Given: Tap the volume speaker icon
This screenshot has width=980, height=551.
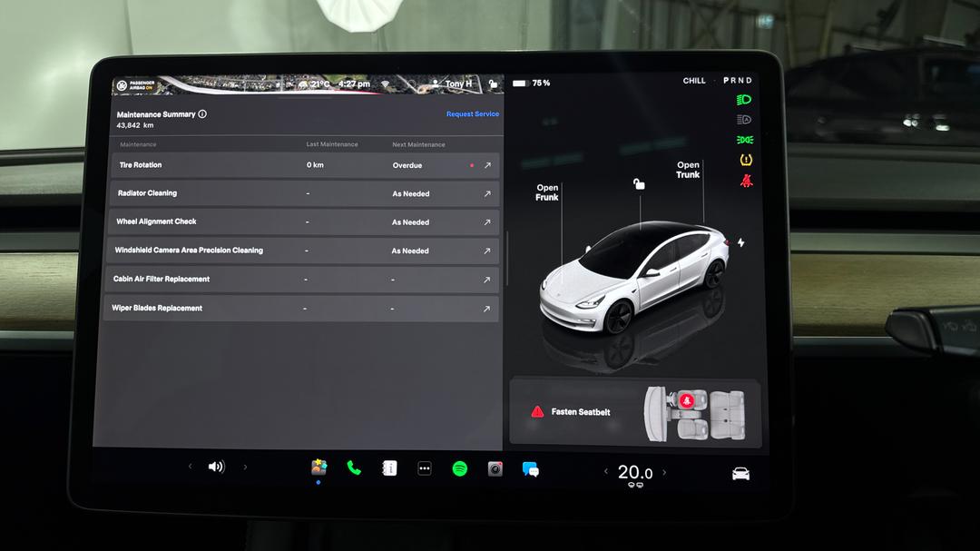Looking at the screenshot, I should tap(216, 467).
